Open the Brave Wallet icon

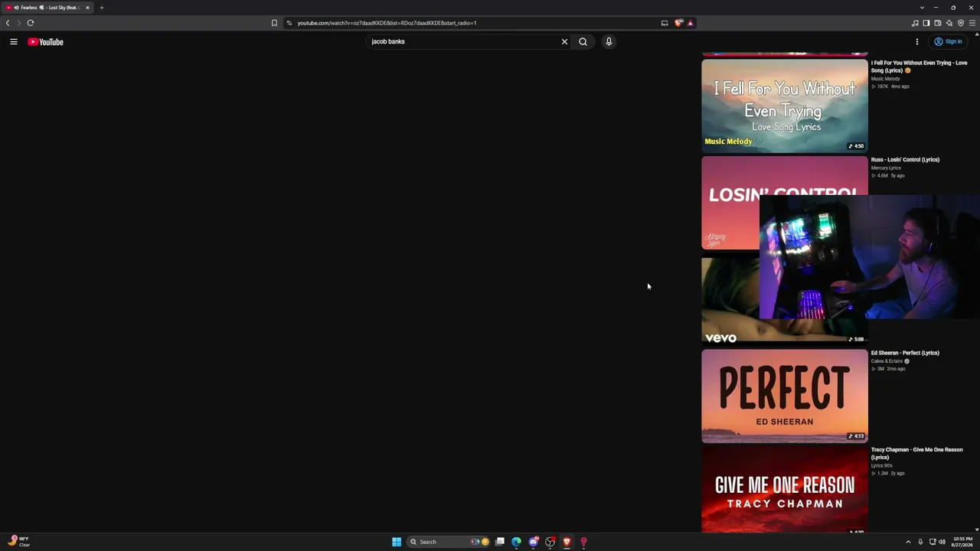[938, 23]
